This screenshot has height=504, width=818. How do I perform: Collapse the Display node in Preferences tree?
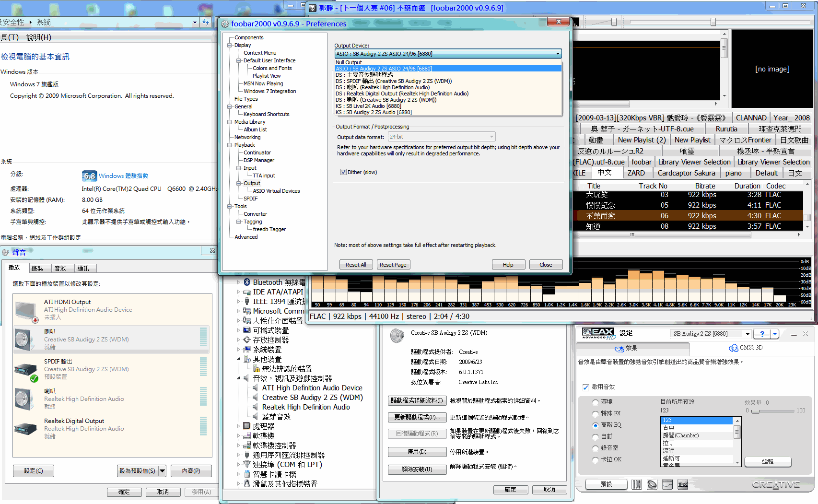coord(229,45)
